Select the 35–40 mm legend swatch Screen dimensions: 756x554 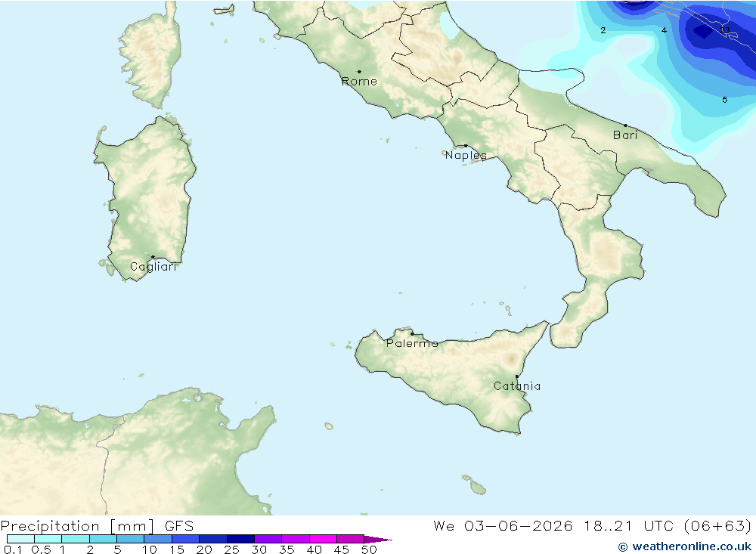296,539
